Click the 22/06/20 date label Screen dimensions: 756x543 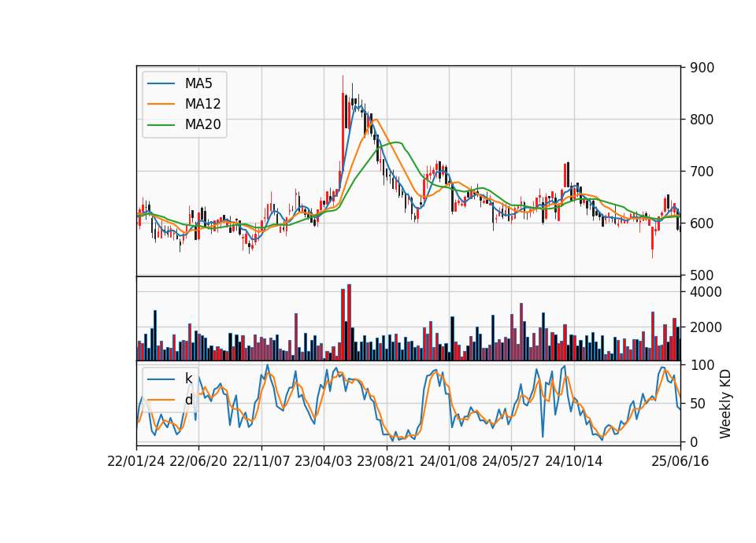pos(198,462)
